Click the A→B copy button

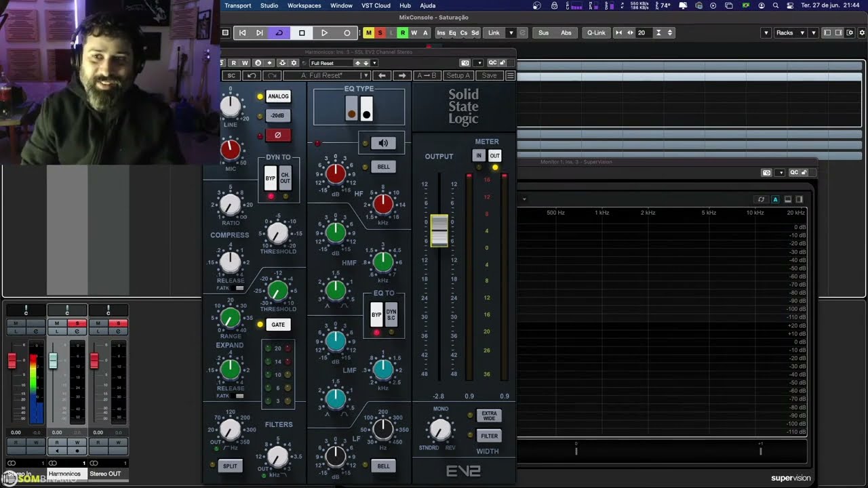[427, 75]
